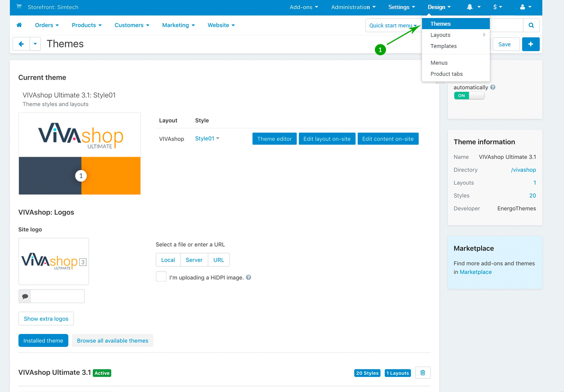The width and height of the screenshot is (564, 392).
Task: Click the top search input field
Action: 507,25
